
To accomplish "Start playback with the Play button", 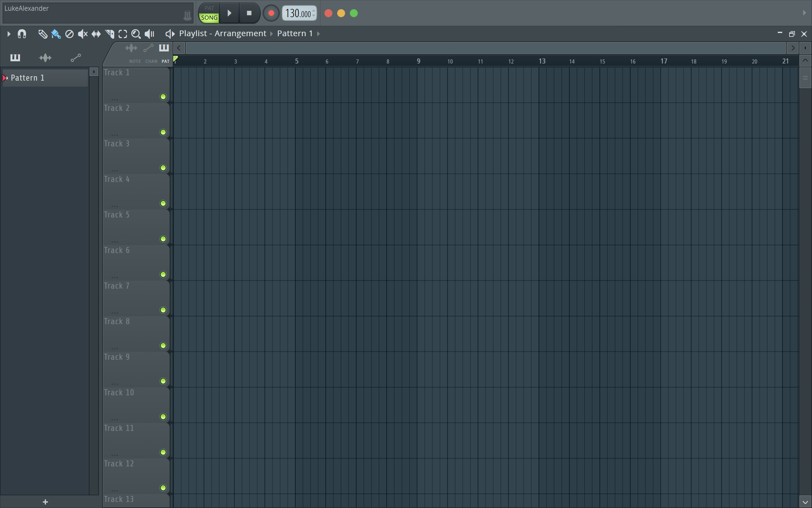I will pos(230,13).
